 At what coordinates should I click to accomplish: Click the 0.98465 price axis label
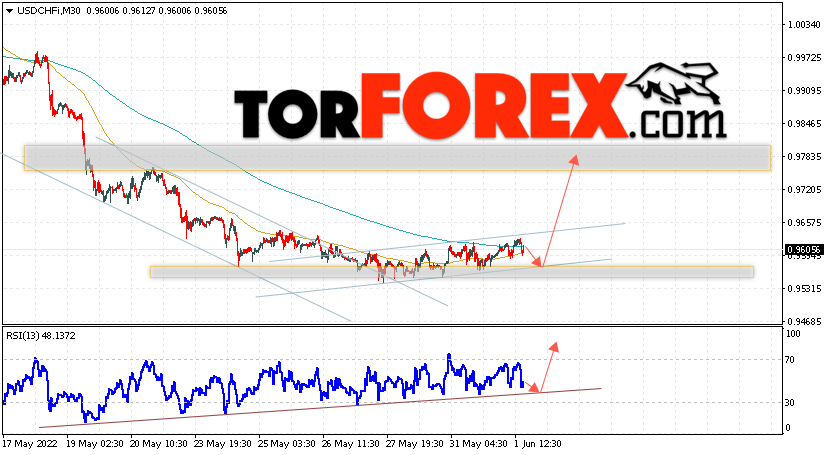click(x=804, y=124)
